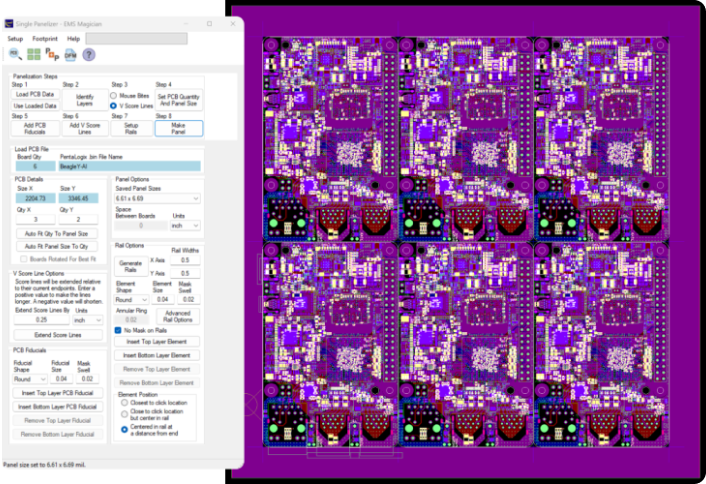
Task: Click the Single Panelizer app icon in title bar
Action: coord(9,23)
